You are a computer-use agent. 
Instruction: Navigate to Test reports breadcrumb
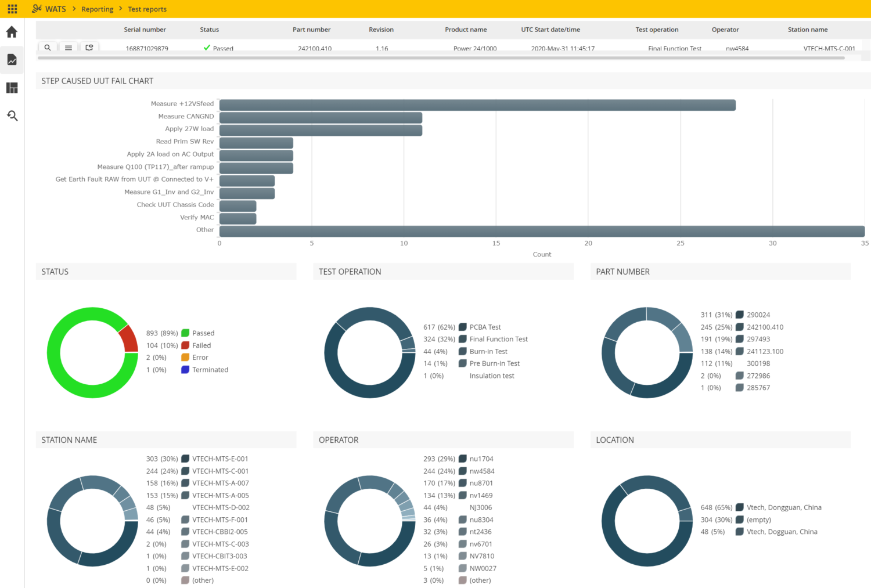[x=147, y=9]
